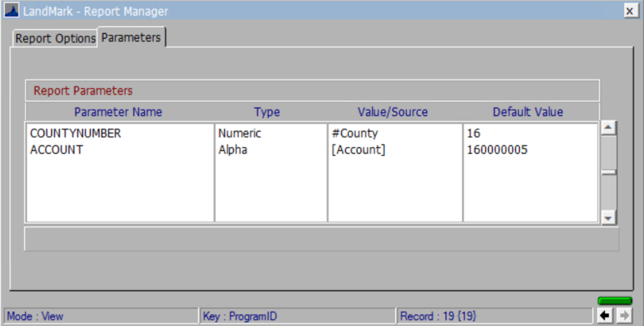
Task: Click the parameter list scroll up arrow
Action: pos(609,128)
